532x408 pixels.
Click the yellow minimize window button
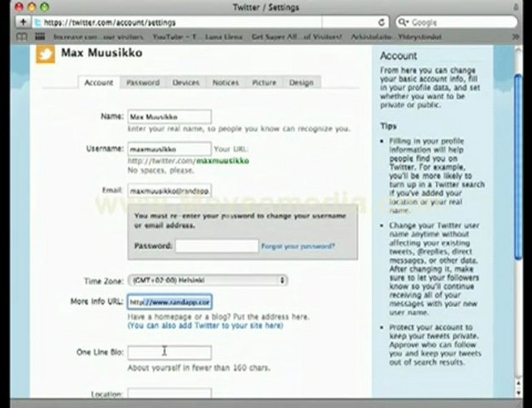(32, 7)
